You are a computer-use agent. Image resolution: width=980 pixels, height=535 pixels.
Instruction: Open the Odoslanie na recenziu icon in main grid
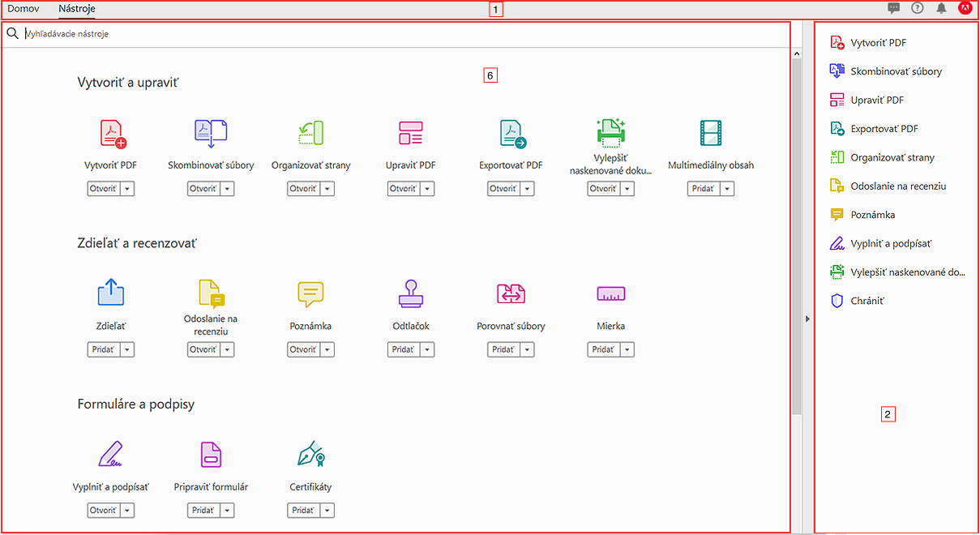[x=211, y=293]
